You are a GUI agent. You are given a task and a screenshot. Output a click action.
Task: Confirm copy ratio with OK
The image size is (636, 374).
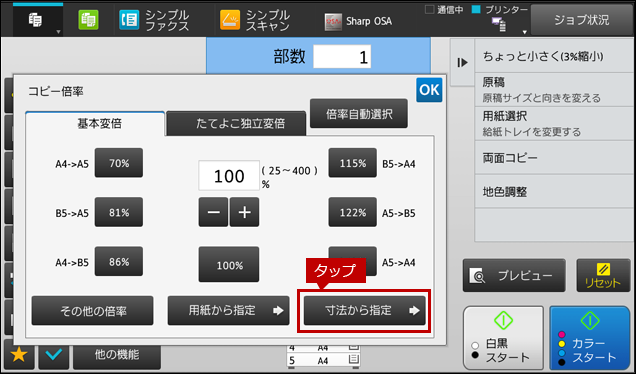click(429, 90)
